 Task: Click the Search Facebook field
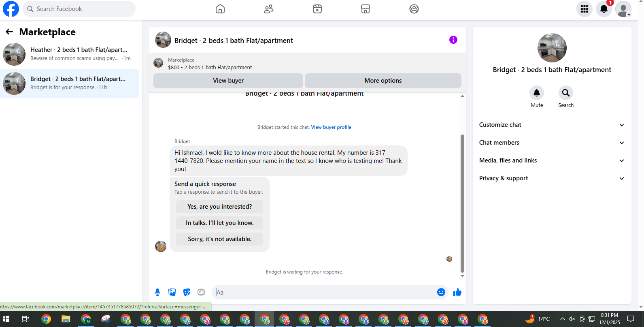(79, 9)
